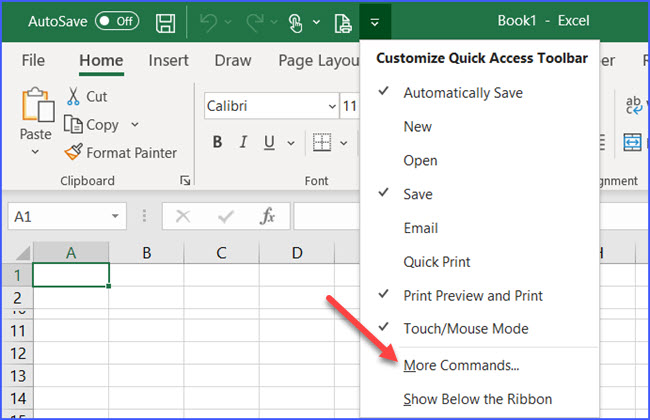Select column A header
Viewport: 650px width, 420px height.
click(x=71, y=252)
